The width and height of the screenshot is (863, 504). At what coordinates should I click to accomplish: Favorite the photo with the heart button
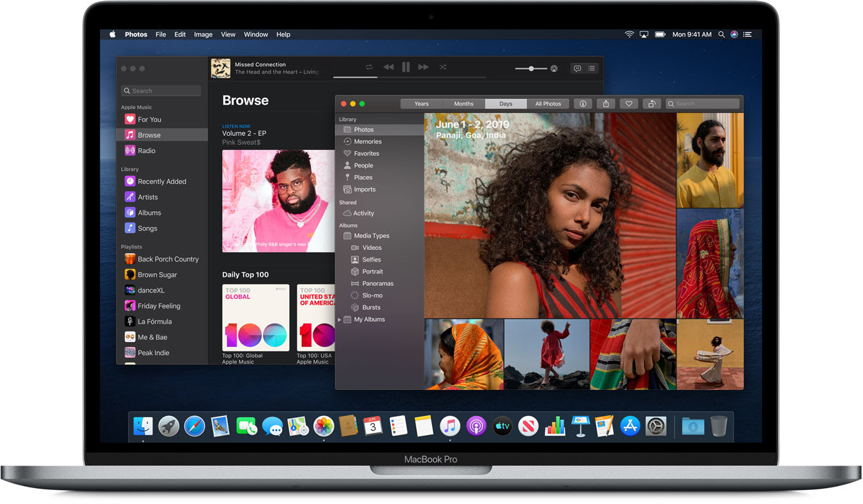click(x=628, y=103)
